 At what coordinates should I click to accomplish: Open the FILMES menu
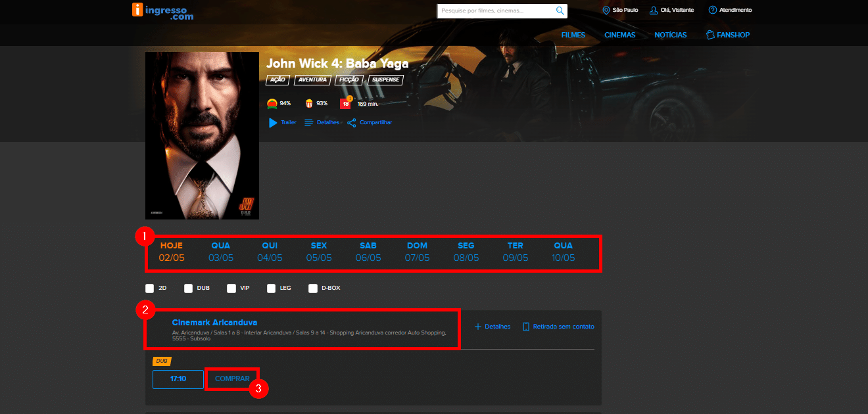[x=573, y=35]
